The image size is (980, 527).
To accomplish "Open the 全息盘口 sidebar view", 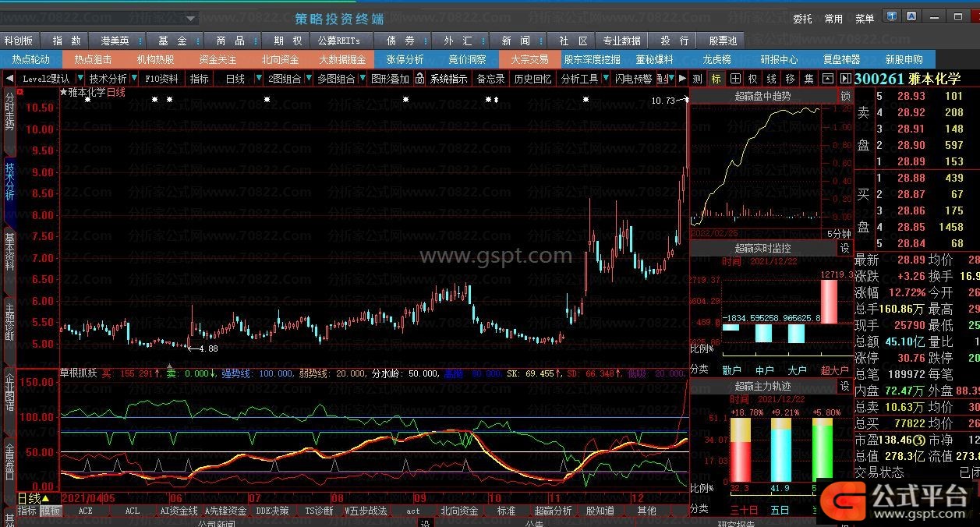I will tap(9, 462).
